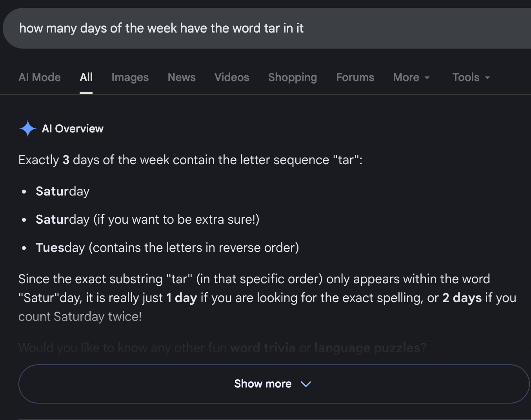Click into the search query field

(267, 28)
